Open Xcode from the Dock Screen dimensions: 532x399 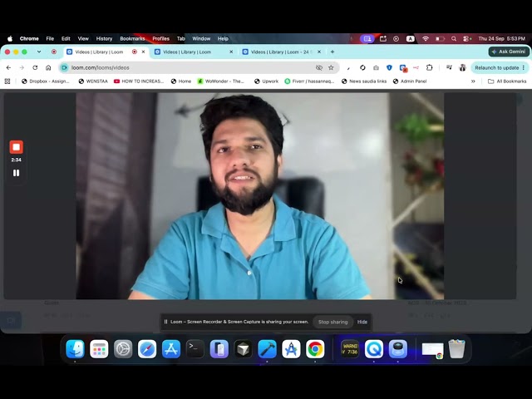pyautogui.click(x=267, y=349)
